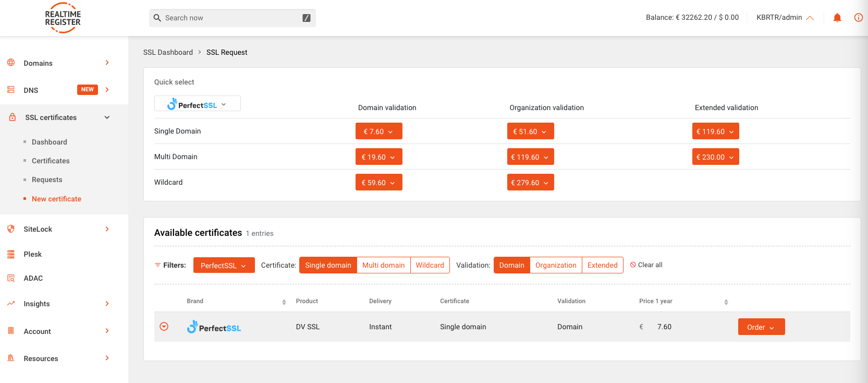868x383 pixels.
Task: Open the € 7.60 Single Domain price dropdown
Action: (378, 131)
